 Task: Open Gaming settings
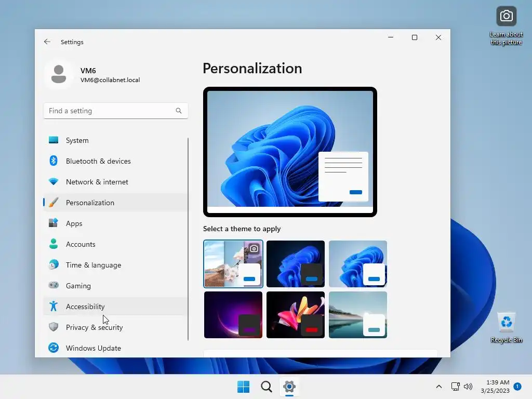click(115, 285)
